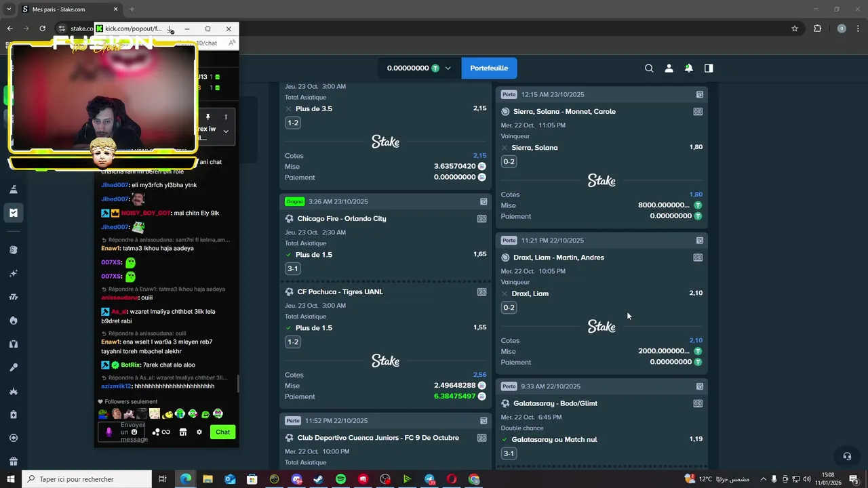
Task: Click BotRix username in chat
Action: (x=130, y=365)
